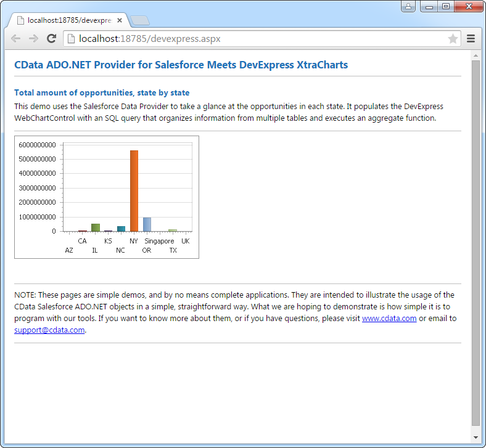Click the teal NC bar in chart
486x448 pixels.
[121, 229]
